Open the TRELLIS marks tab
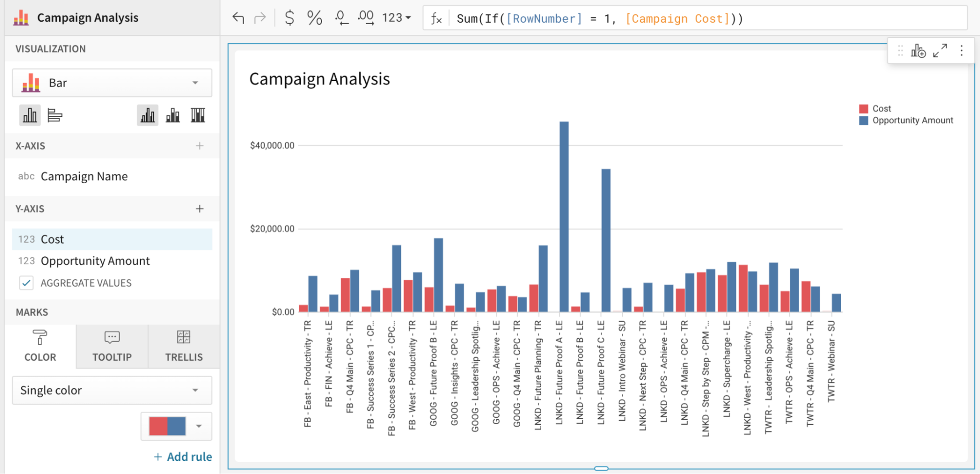The image size is (980, 474). click(184, 347)
